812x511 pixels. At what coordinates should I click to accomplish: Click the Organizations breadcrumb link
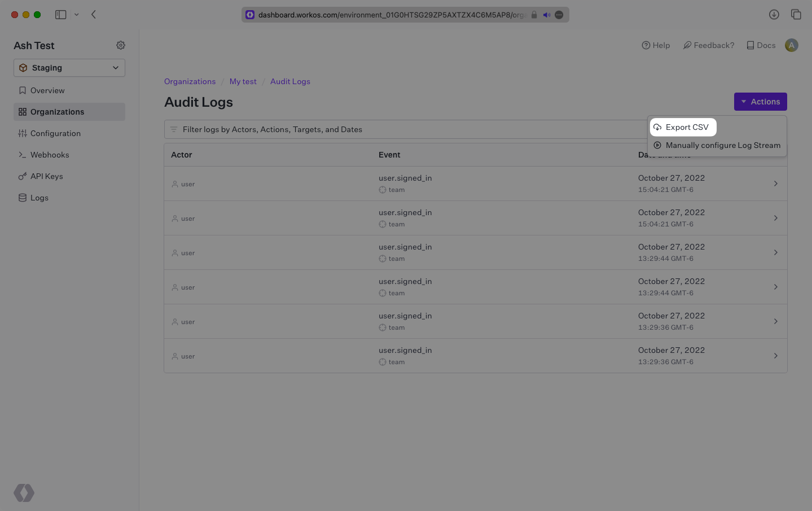point(190,81)
